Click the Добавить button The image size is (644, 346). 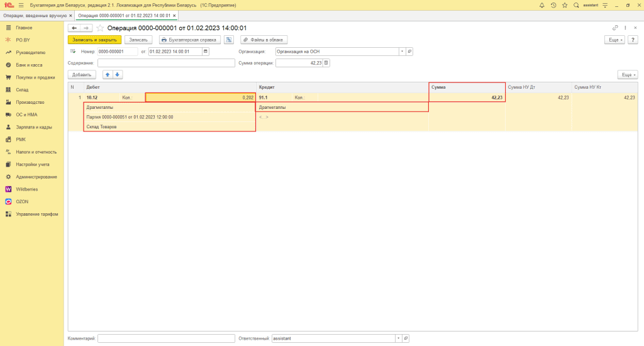[x=82, y=74]
